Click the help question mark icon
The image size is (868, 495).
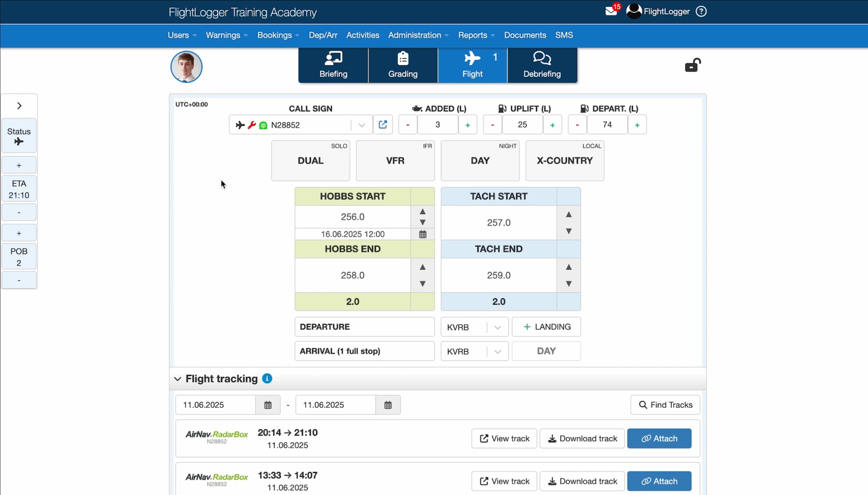(701, 11)
